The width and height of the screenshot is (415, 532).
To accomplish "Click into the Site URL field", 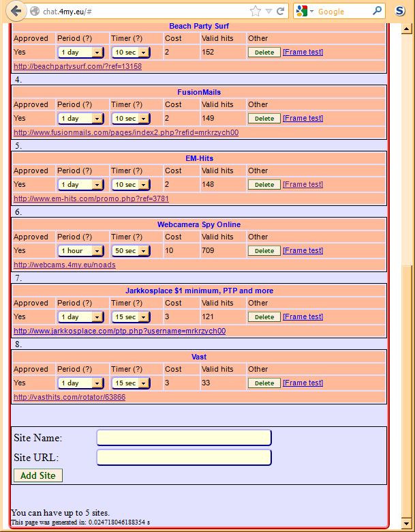I will point(184,458).
